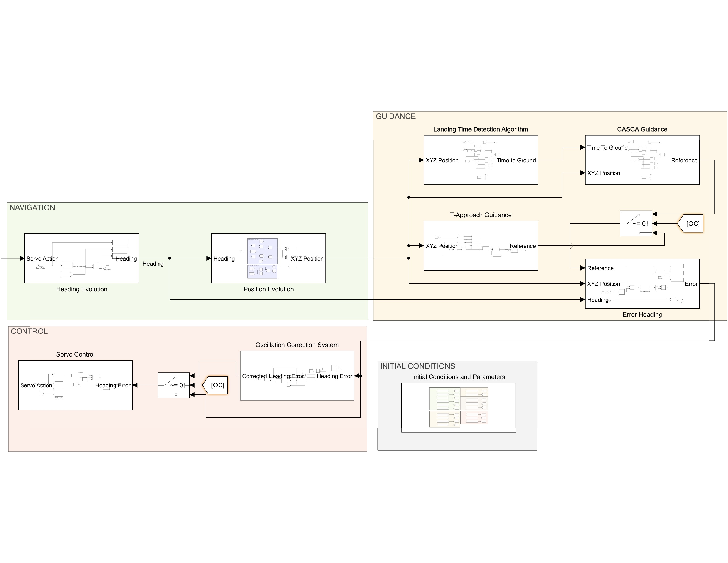728x563 pixels.
Task: Select the switch block in Guidance area
Action: (636, 224)
